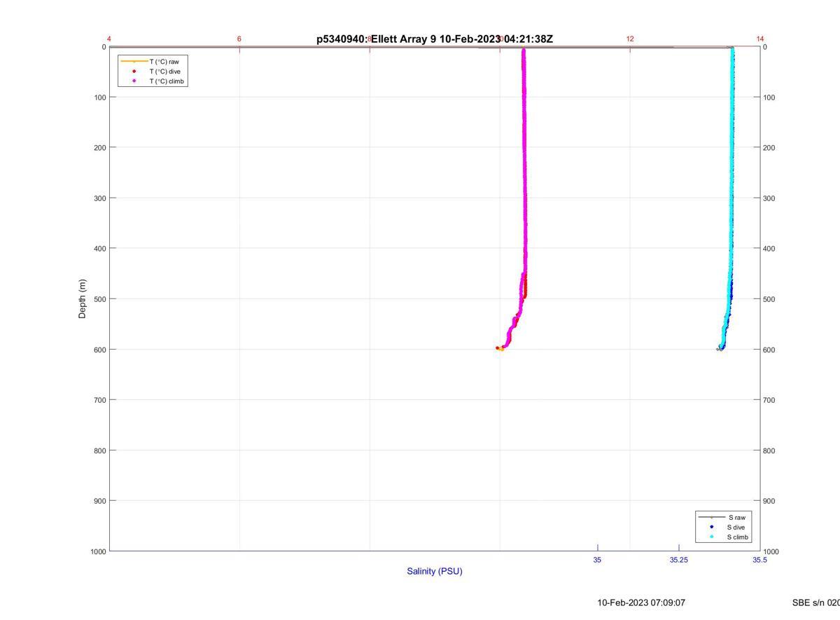The width and height of the screenshot is (840, 620).
Task: Click the magenta dot marker for T climb
Action: pos(134,81)
